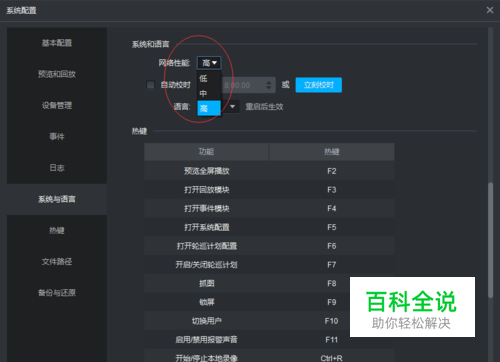
Task: Close the 系统配置 dialog
Action: (x=490, y=10)
